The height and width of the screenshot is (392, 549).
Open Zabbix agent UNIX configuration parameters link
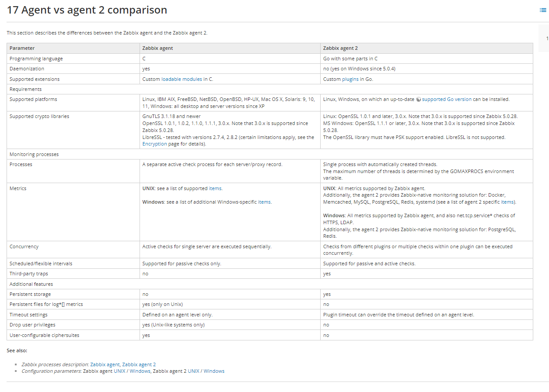[x=119, y=371]
